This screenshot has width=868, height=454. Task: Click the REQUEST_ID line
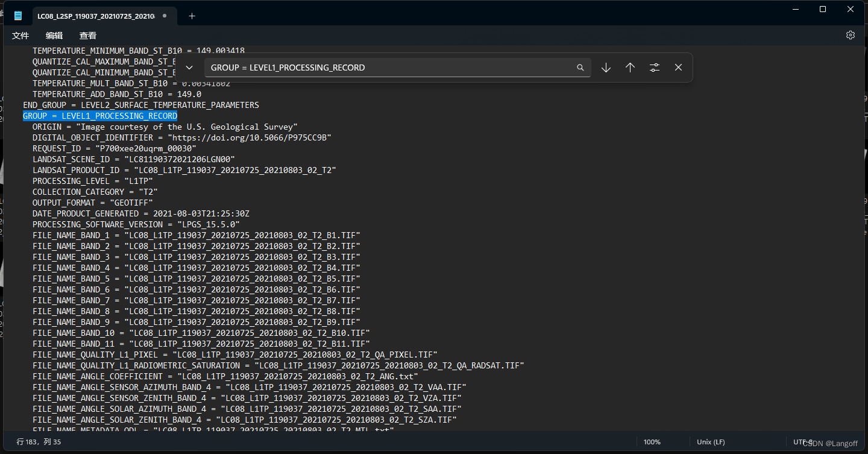coord(115,148)
